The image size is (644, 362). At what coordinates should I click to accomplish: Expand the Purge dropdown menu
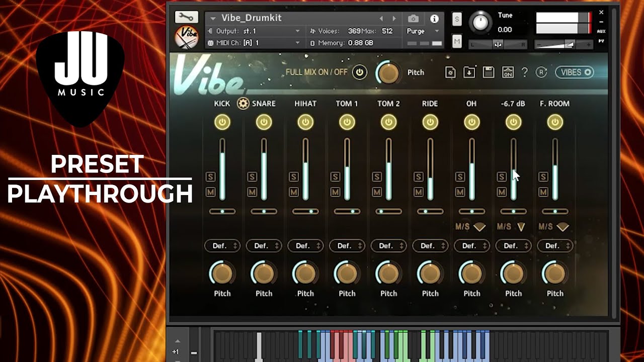tap(423, 31)
